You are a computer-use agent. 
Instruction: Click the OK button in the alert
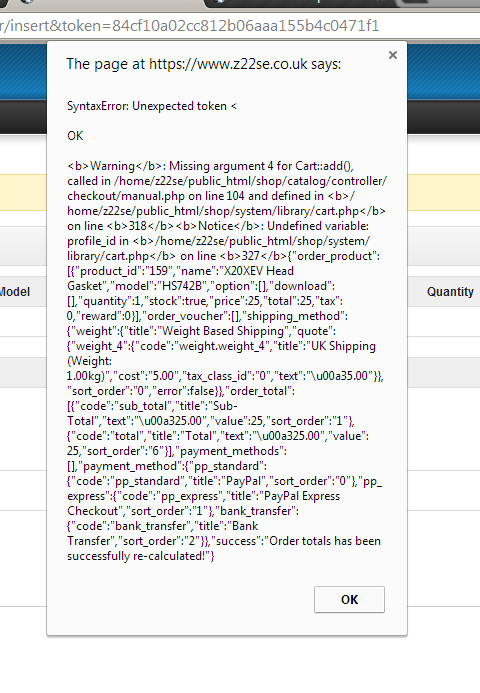349,599
